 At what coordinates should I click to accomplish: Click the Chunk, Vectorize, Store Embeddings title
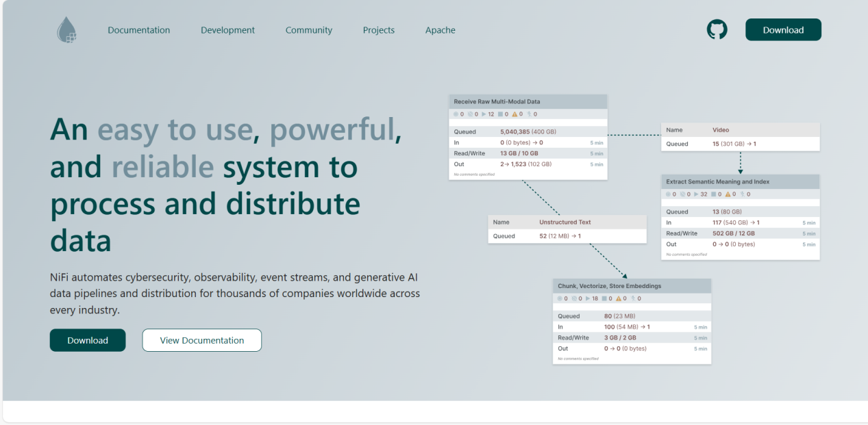609,285
